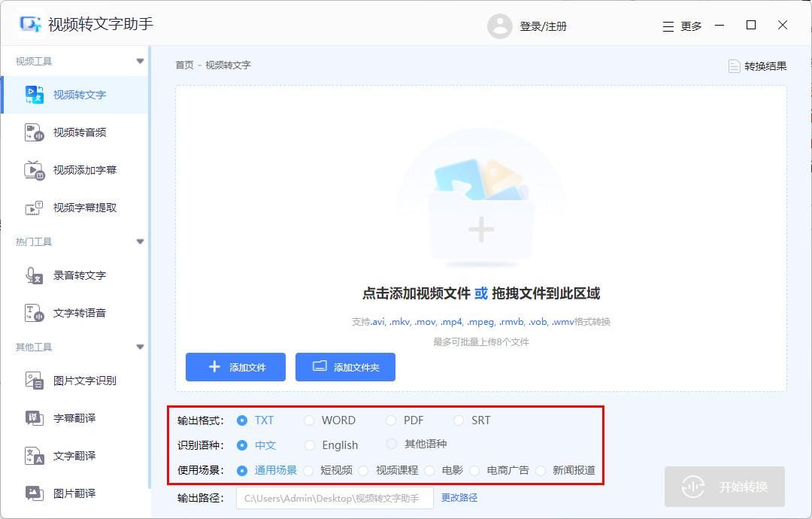Open 文字翻译 menu item
812x519 pixels.
point(74,456)
